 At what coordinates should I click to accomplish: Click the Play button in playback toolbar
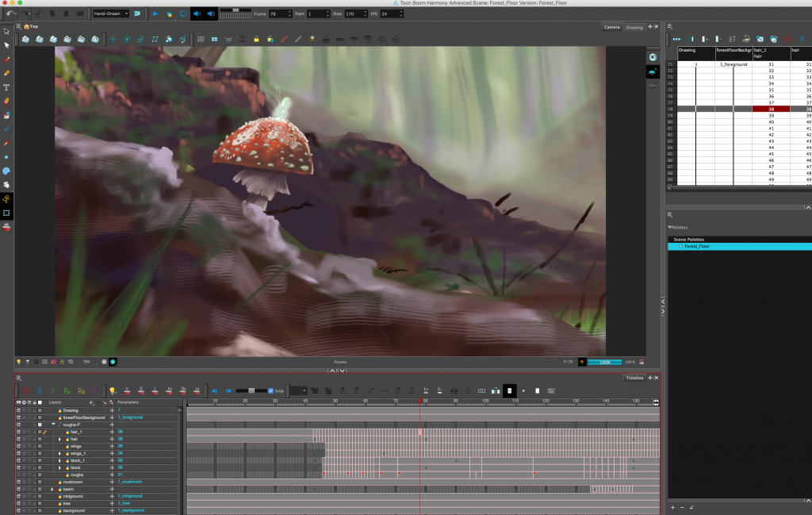tap(155, 13)
